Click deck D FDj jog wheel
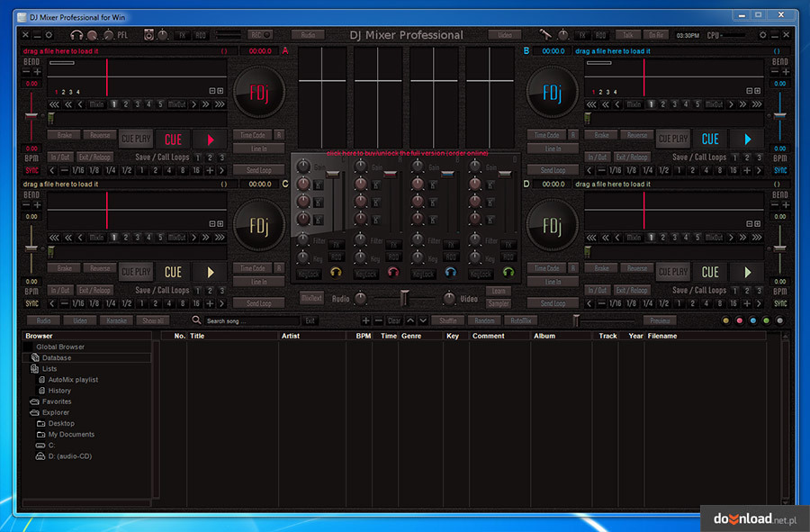 click(x=552, y=226)
